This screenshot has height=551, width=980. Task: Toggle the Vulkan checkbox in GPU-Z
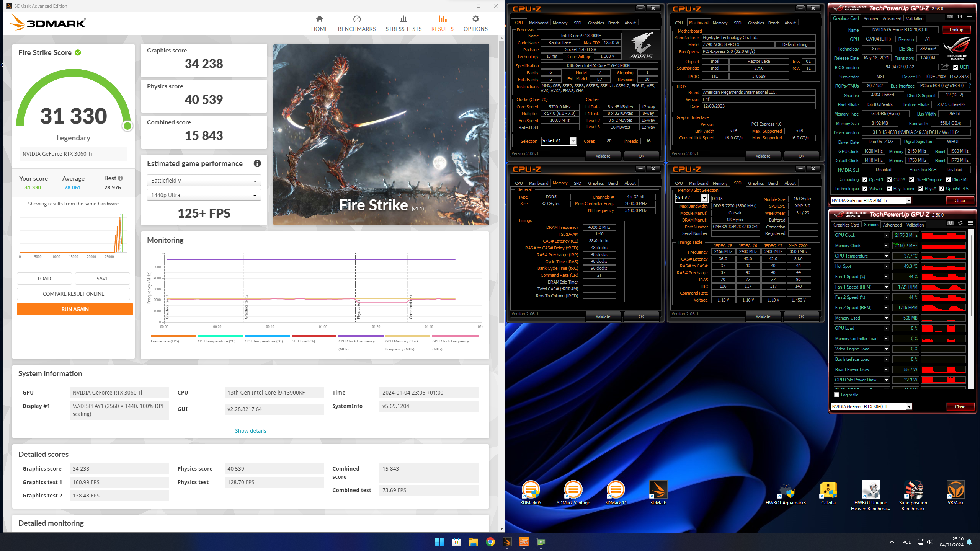(x=865, y=189)
